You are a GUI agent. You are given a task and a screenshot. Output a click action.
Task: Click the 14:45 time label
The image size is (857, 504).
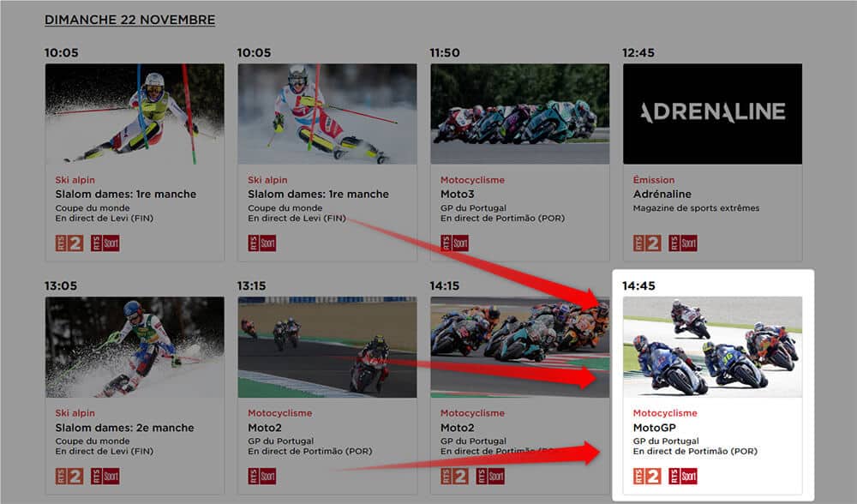(638, 286)
